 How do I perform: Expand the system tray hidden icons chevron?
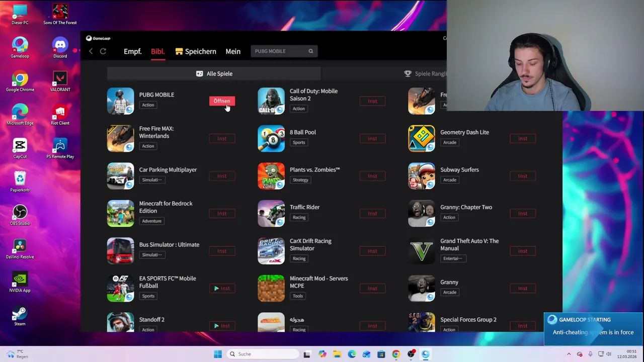pyautogui.click(x=569, y=354)
